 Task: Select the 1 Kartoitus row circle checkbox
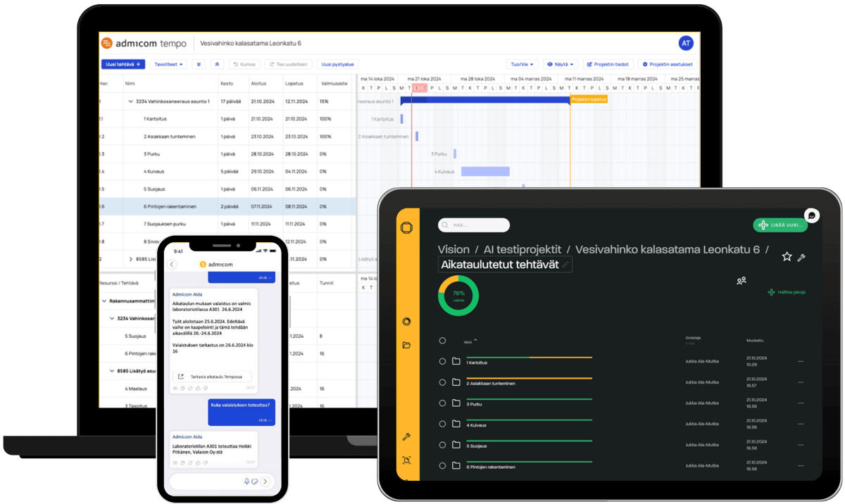(x=442, y=361)
